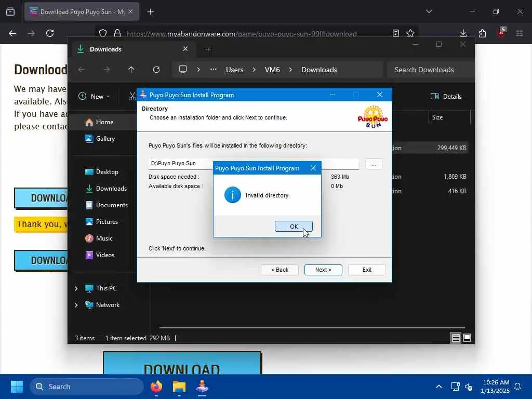The height and width of the screenshot is (399, 532).
Task: Click the PC monitor icon in breadcrumb
Action: 183,70
